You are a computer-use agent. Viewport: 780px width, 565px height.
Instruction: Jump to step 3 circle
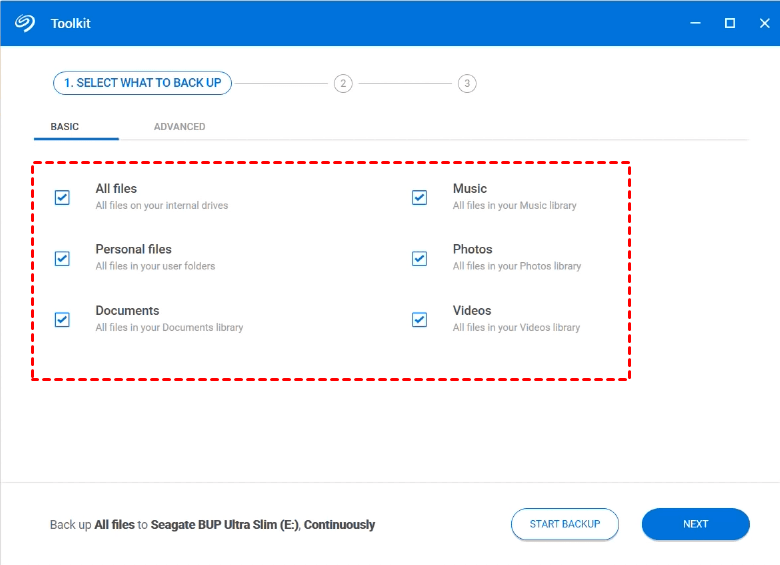click(x=467, y=83)
